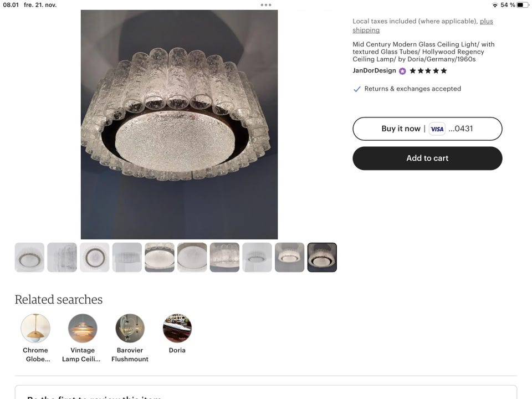The width and height of the screenshot is (532, 399).
Task: Click the Buy it now Visa button
Action: [x=427, y=129]
